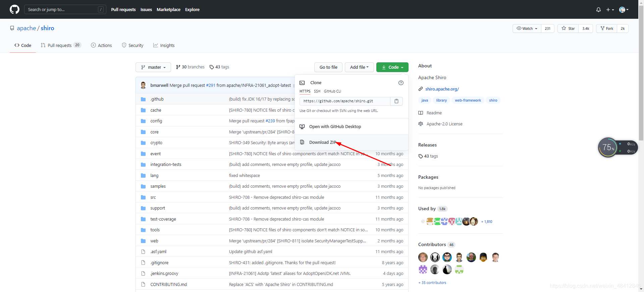This screenshot has width=644, height=292.
Task: Click the Readme book icon
Action: click(x=421, y=113)
